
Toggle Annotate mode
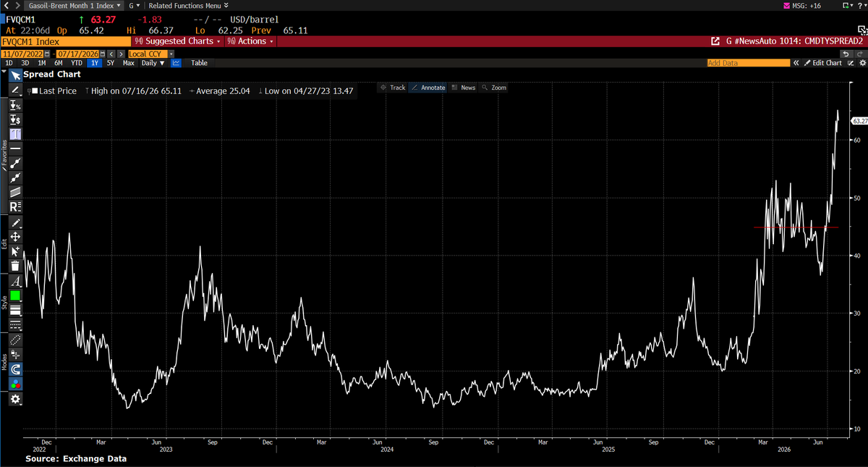click(x=429, y=88)
